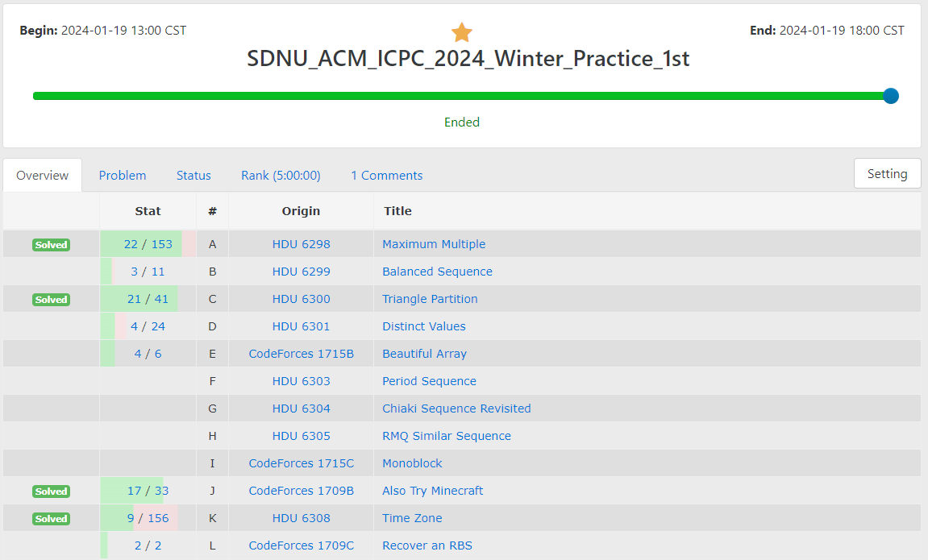The width and height of the screenshot is (928, 560).
Task: Open the CodeForces 1709C origin link
Action: pos(301,545)
